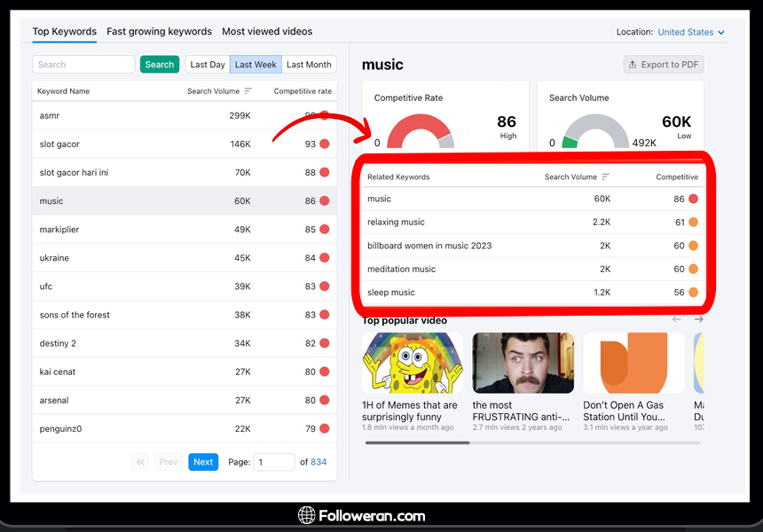Click the Followeran globe icon
763x532 pixels.
coord(307,515)
